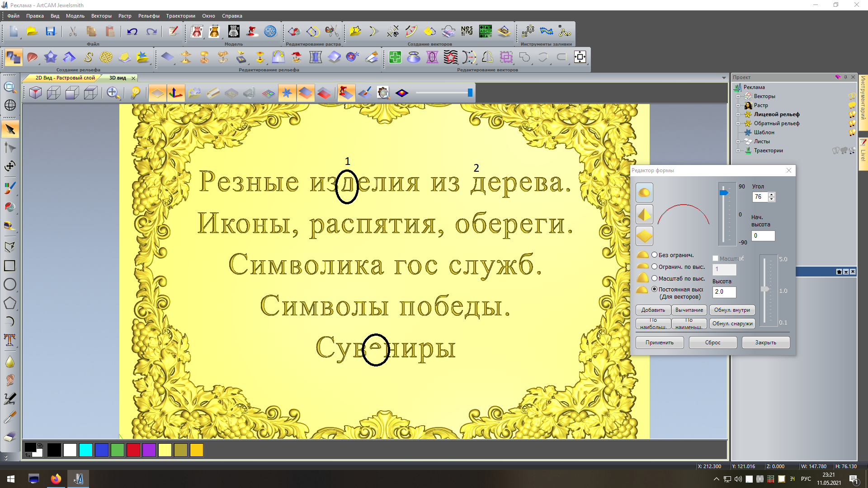868x488 pixels.
Task: Click the Undo arrow icon
Action: click(132, 32)
